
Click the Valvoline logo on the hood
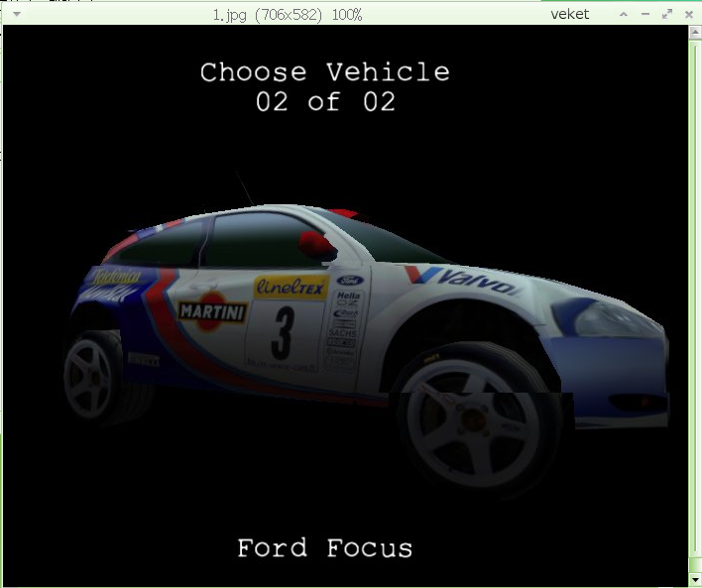tap(464, 281)
